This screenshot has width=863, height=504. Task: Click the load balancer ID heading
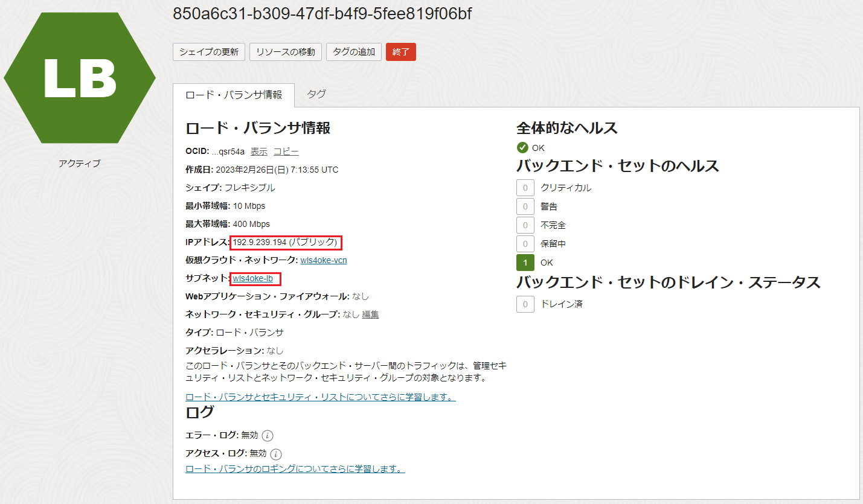pos(322,14)
